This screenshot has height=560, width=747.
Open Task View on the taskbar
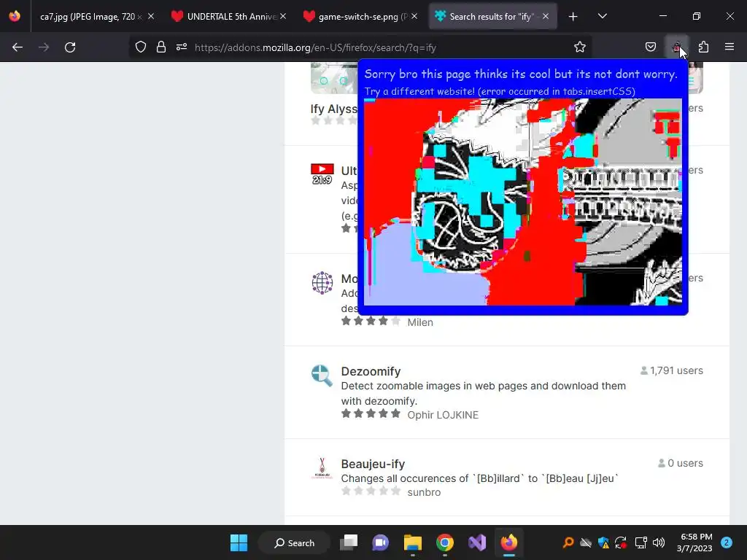coord(349,542)
